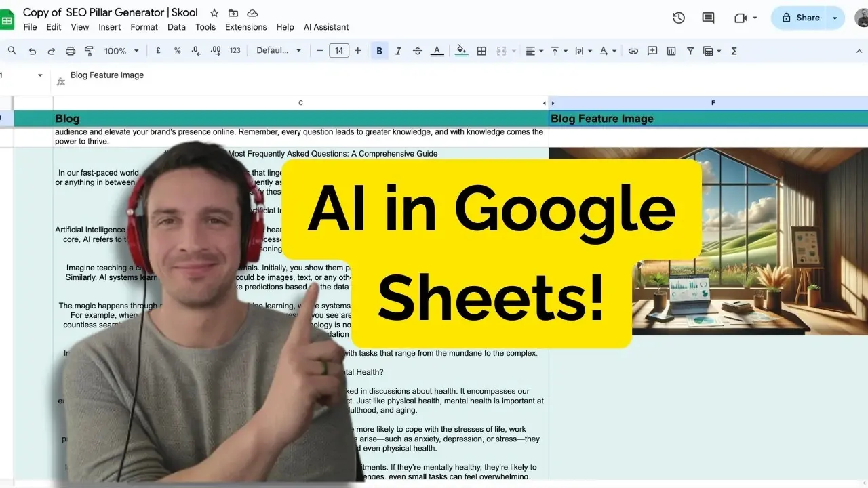The image size is (868, 488).
Task: Click the Share button
Action: click(801, 18)
